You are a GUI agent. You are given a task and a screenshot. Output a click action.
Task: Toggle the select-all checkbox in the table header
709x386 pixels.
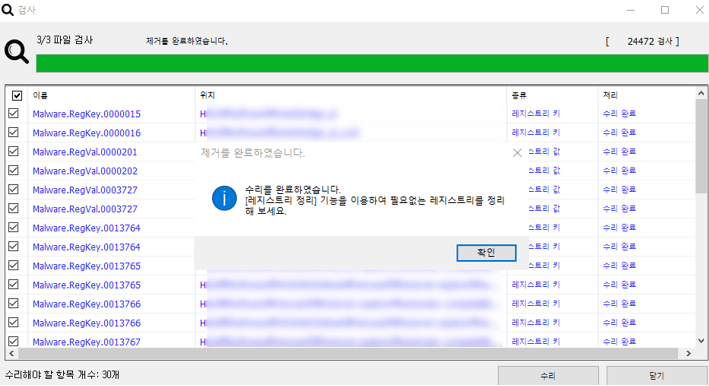coord(17,95)
